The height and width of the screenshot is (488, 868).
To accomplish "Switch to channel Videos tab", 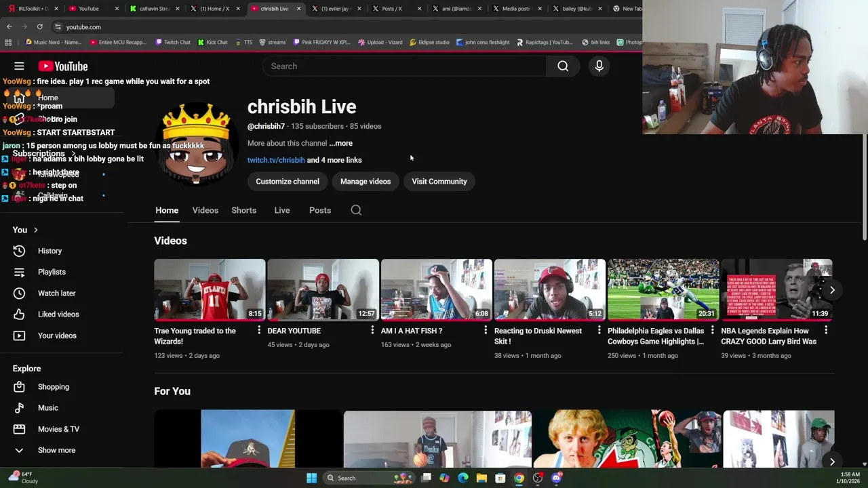I will [x=205, y=210].
